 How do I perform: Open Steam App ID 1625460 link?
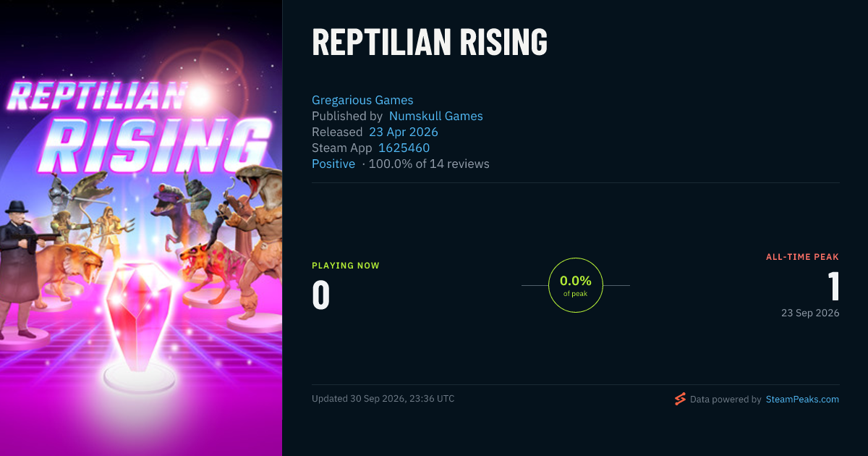(x=404, y=148)
